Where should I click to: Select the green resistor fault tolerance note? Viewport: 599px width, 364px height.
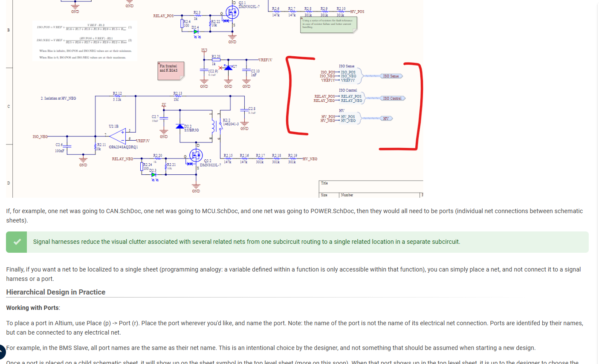(329, 24)
